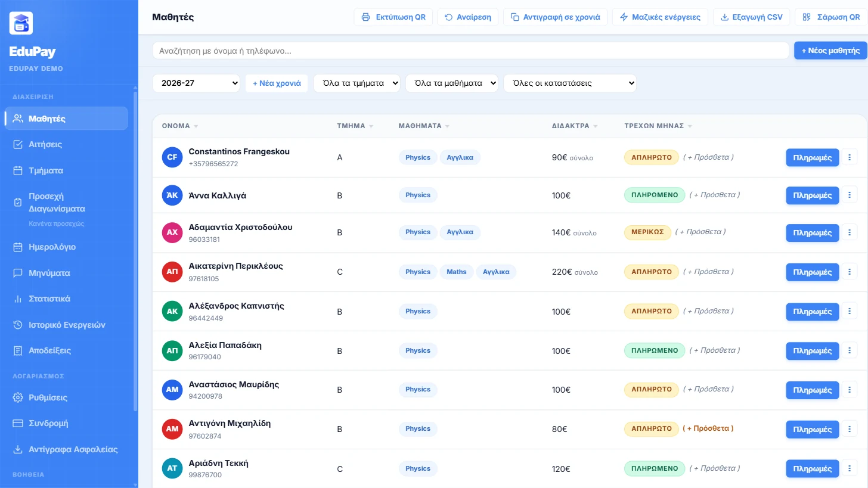Click the EduPay graduation cap logo

click(x=21, y=23)
